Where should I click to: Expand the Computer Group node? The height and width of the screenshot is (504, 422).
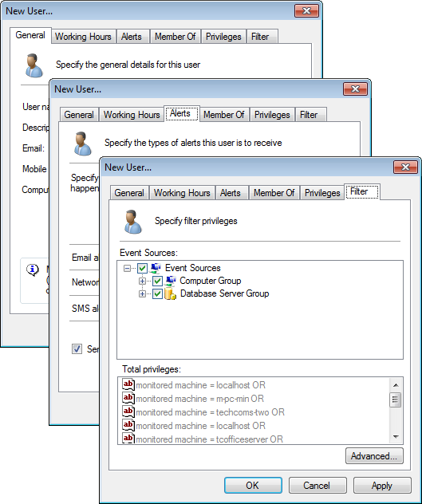point(142,281)
